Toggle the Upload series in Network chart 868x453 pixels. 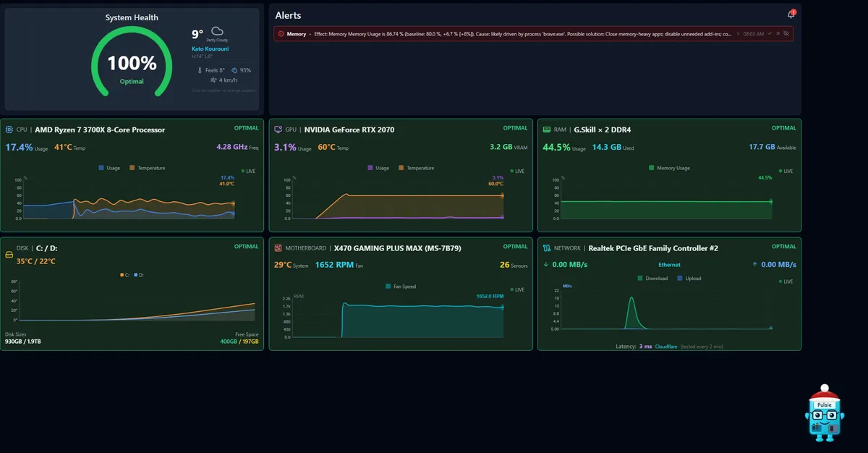click(x=688, y=279)
